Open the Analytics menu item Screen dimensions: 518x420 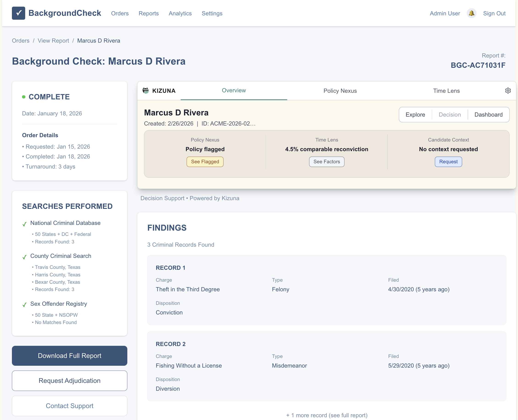[x=180, y=14]
